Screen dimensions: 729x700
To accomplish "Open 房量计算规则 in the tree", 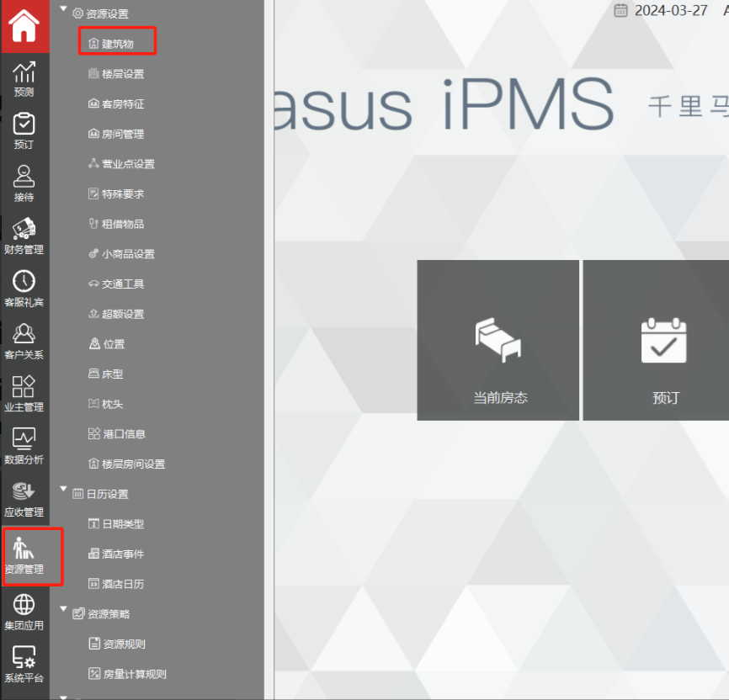I will 133,674.
